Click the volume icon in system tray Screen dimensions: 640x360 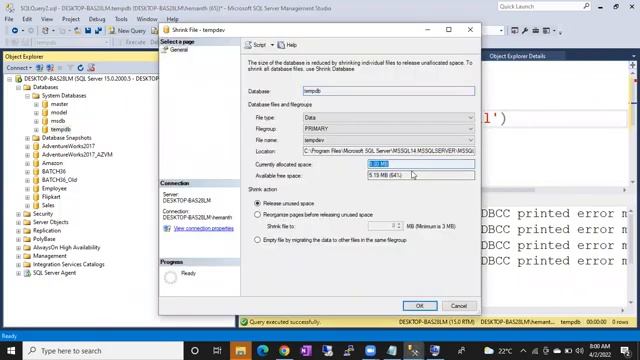point(579,351)
